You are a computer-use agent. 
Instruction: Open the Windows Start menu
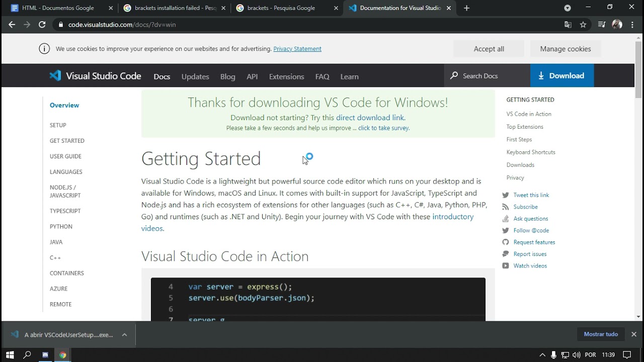pyautogui.click(x=10, y=354)
